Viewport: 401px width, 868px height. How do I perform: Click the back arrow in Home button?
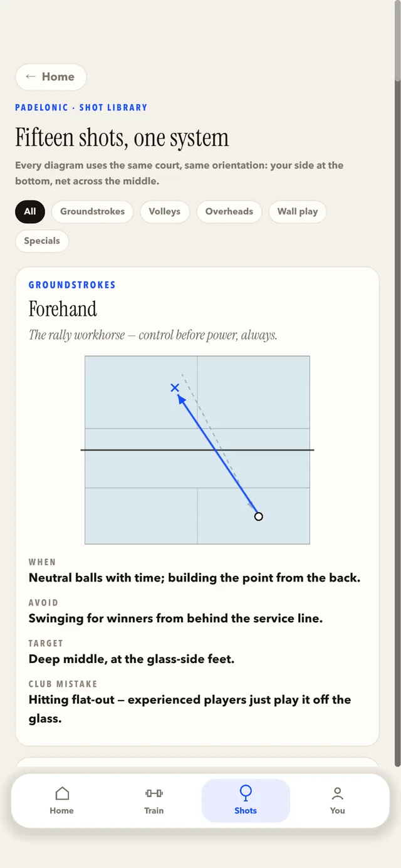[x=31, y=76]
